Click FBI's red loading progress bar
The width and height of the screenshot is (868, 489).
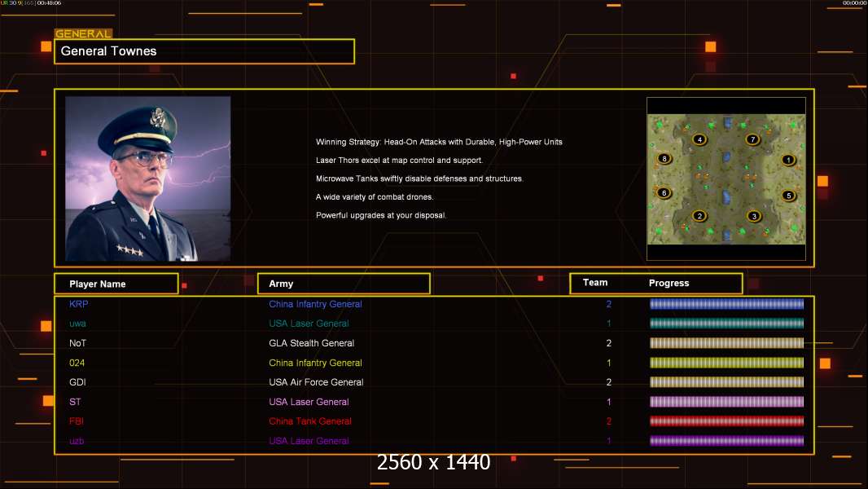tap(726, 421)
